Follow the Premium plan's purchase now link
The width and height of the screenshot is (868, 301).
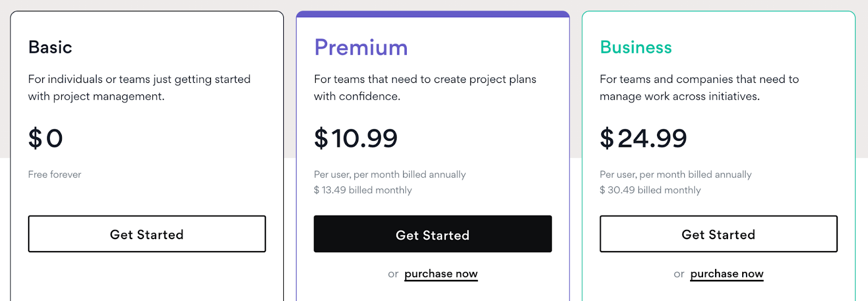click(x=441, y=274)
